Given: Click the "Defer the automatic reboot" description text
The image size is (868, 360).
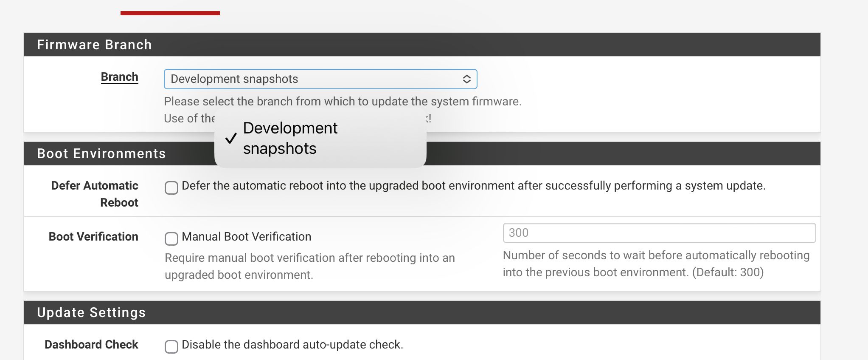Looking at the screenshot, I should pyautogui.click(x=473, y=186).
